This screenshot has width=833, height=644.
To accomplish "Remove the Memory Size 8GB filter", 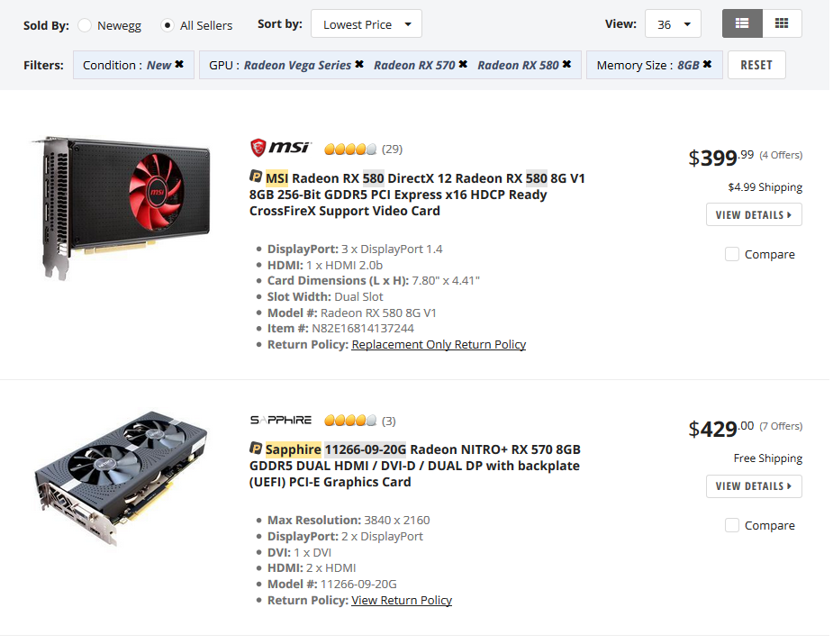I will pos(708,65).
